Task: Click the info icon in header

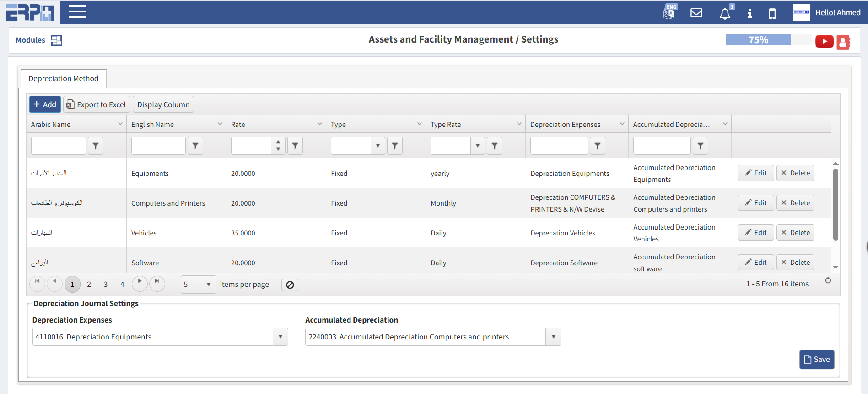Action: (749, 13)
